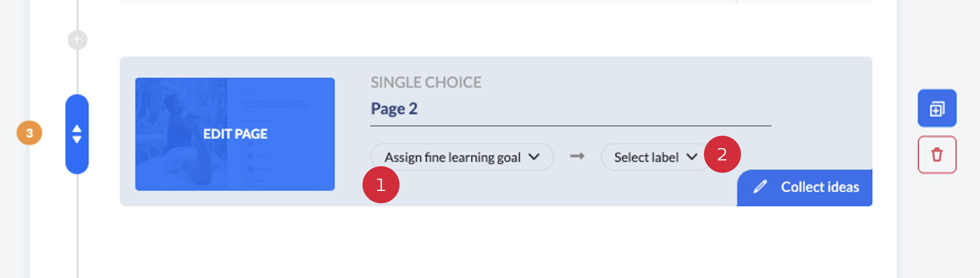980x278 pixels.
Task: Click the Page 2 title field
Action: (570, 109)
